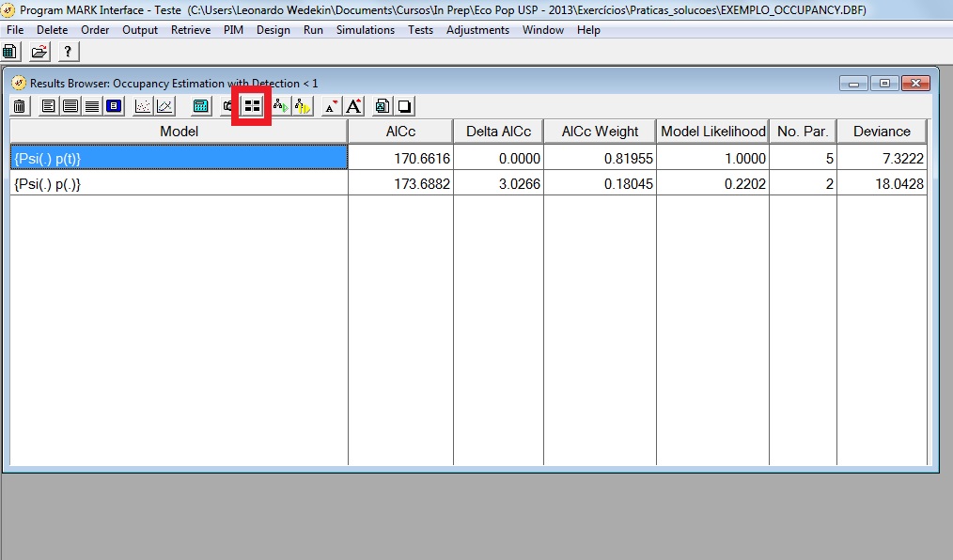Click Model Likelihood value 0.2202

(x=745, y=184)
